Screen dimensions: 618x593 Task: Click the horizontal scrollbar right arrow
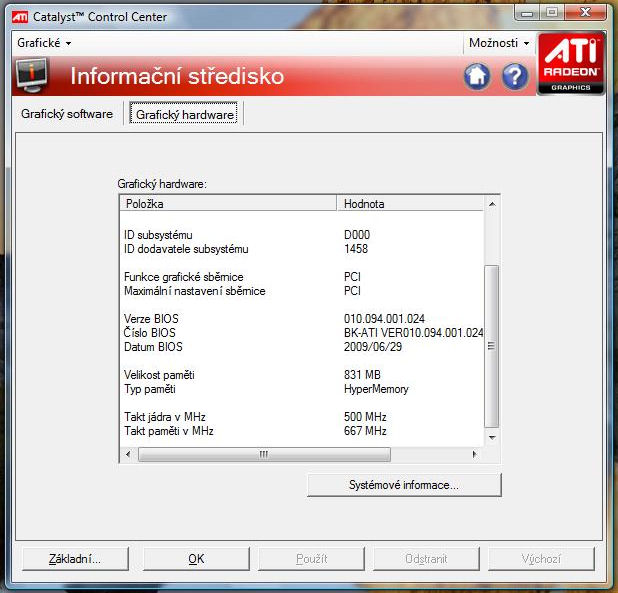[x=475, y=454]
